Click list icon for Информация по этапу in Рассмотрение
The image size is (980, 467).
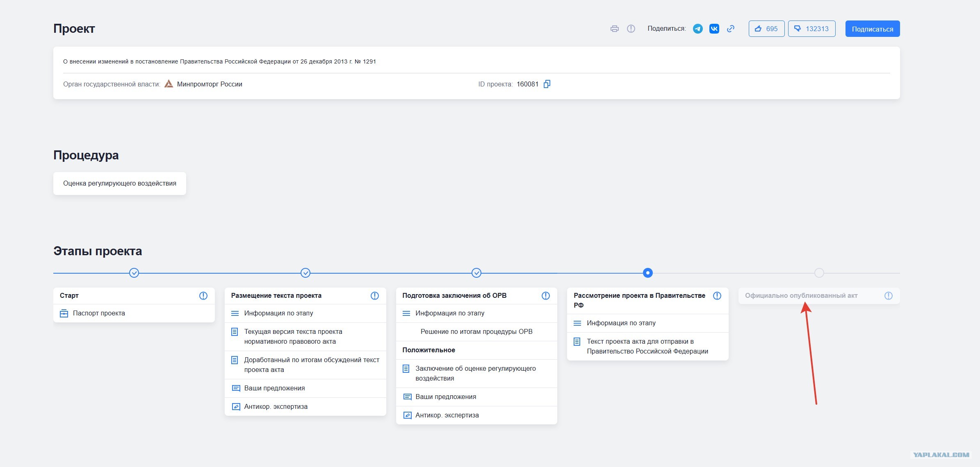click(577, 323)
